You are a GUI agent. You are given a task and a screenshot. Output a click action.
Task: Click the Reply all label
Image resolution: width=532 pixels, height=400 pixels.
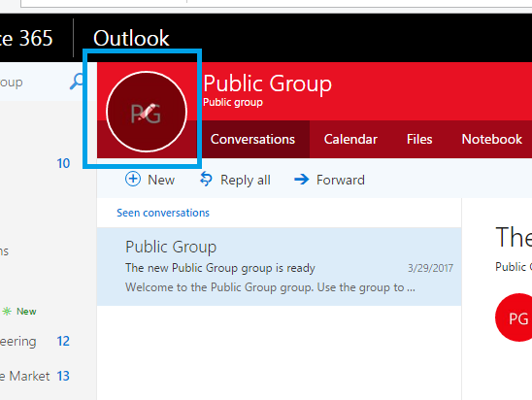246,180
